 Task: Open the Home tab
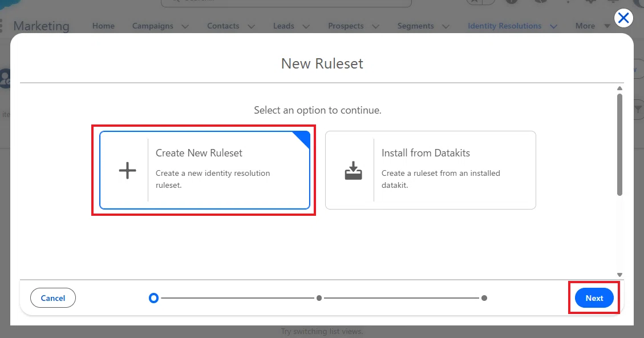click(103, 26)
